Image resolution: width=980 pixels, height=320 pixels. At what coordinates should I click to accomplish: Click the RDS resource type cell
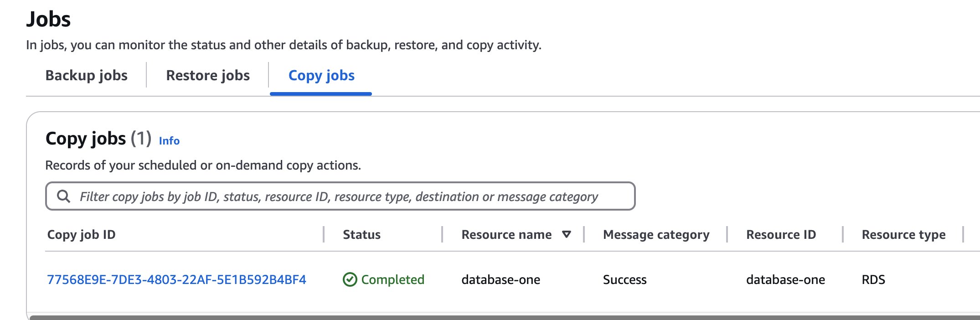pyautogui.click(x=873, y=279)
